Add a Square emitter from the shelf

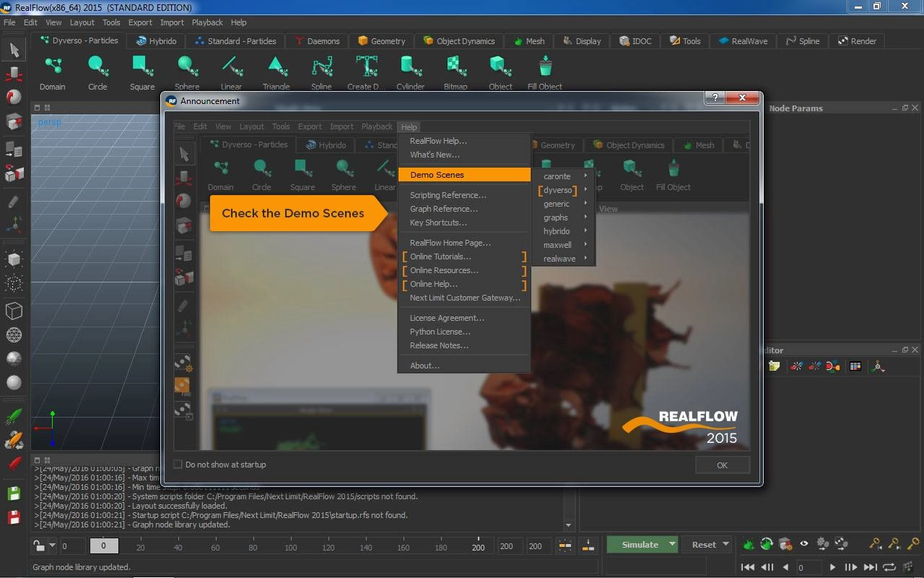coord(142,72)
